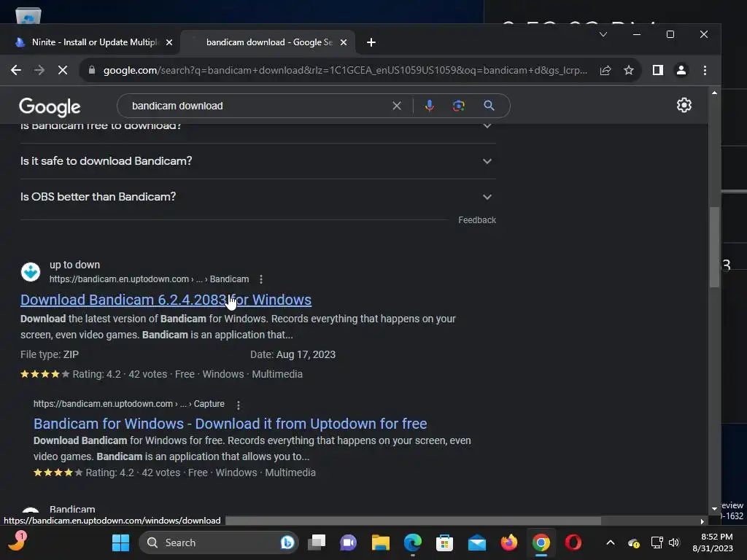Go back with the browser back arrow

coord(16,71)
